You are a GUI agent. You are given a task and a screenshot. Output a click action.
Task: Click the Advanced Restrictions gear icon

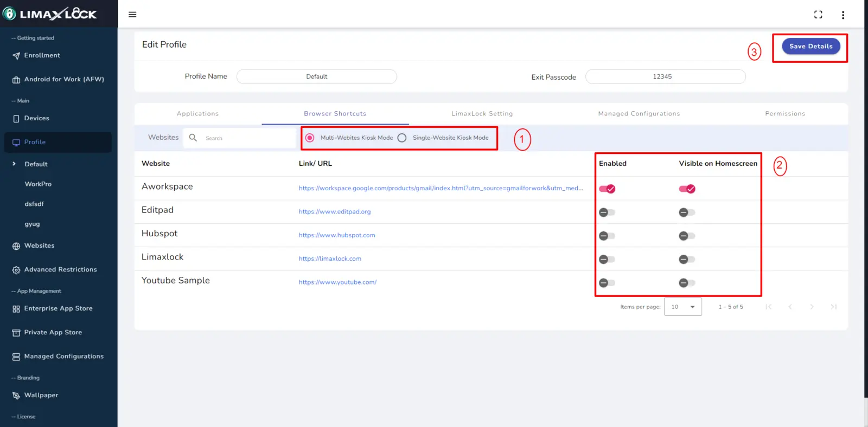click(x=16, y=270)
